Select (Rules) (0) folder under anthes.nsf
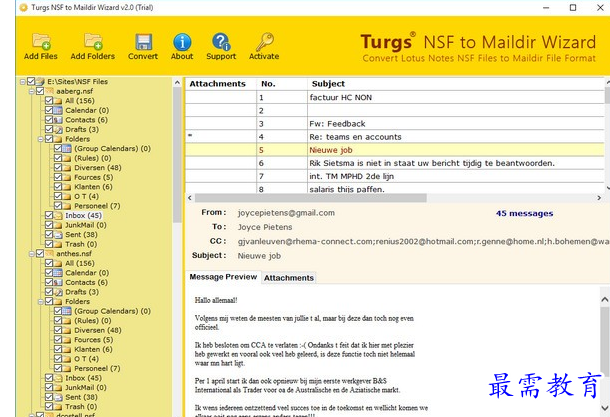610x417 pixels. click(93, 321)
